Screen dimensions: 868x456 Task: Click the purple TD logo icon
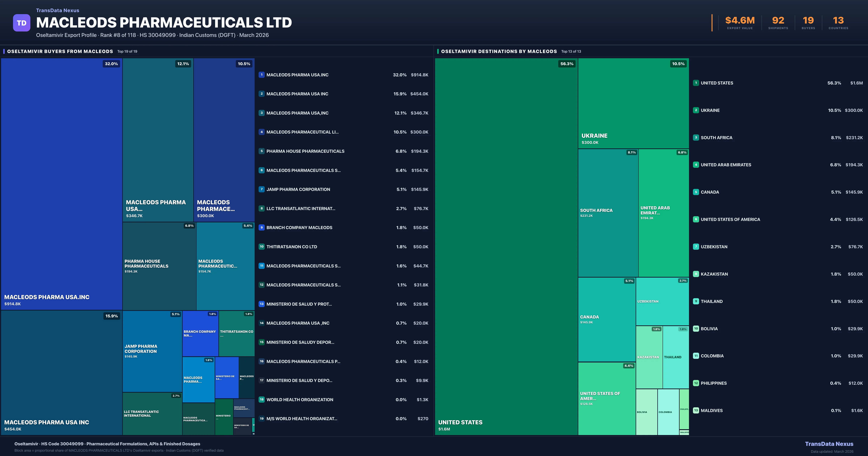[22, 23]
